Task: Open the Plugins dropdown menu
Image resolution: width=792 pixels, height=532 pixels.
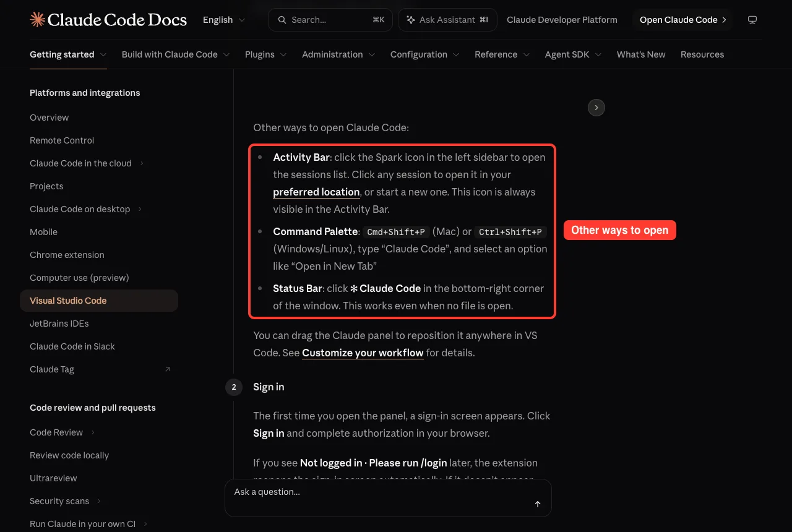Action: tap(266, 54)
